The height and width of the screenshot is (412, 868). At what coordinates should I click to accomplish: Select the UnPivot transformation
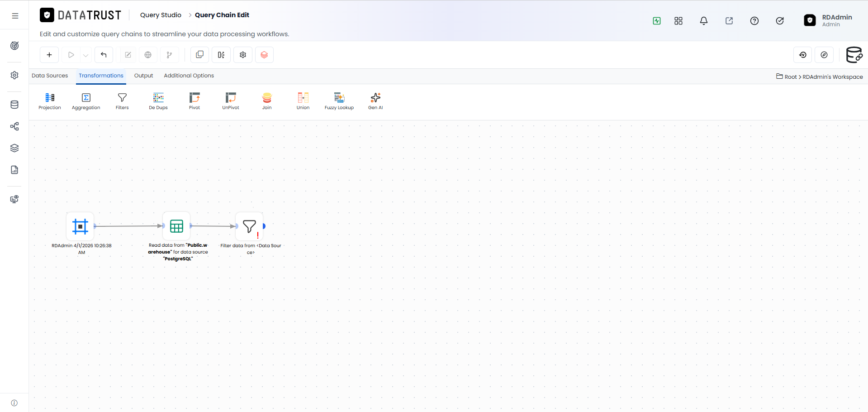[x=231, y=101]
